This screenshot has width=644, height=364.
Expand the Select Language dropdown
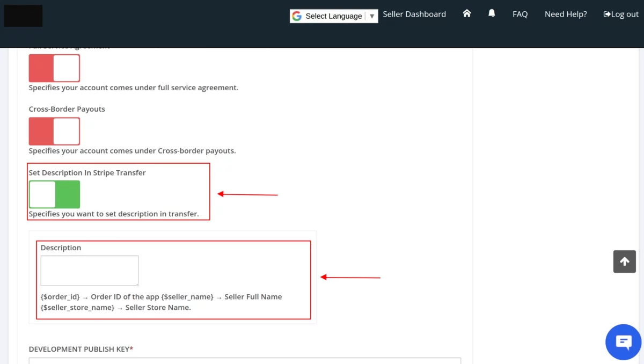pos(333,16)
